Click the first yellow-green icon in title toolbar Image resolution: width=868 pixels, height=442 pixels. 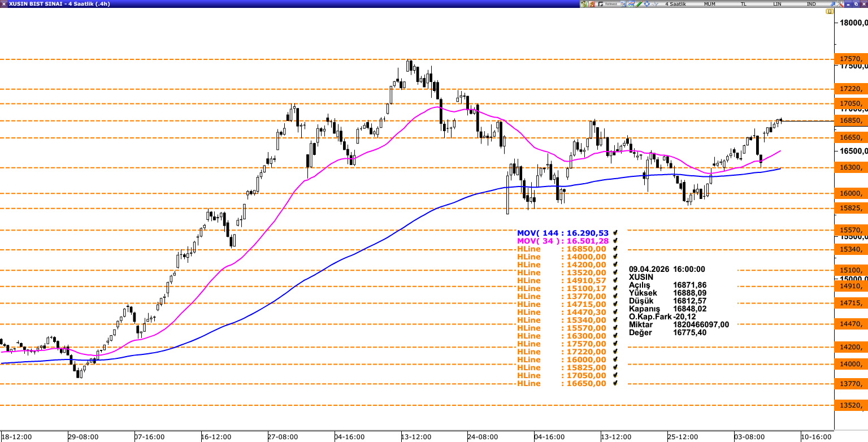pos(584,4)
